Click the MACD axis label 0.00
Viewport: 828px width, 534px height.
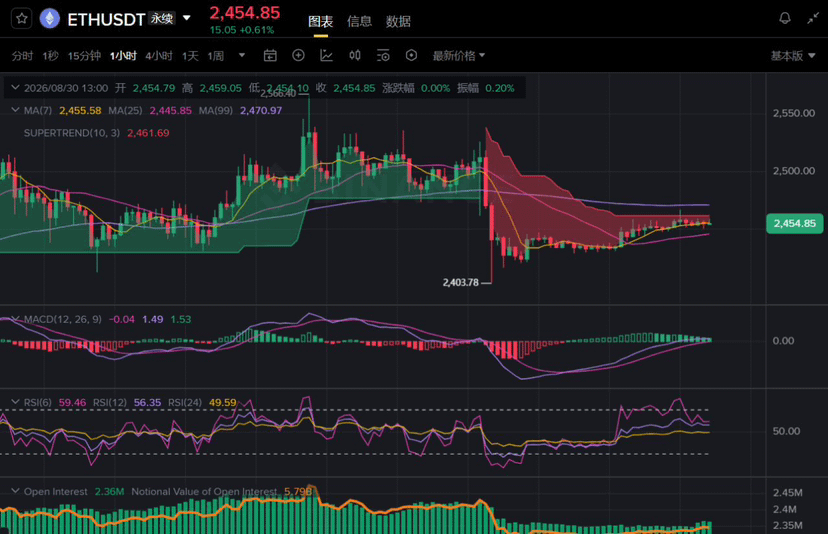783,341
